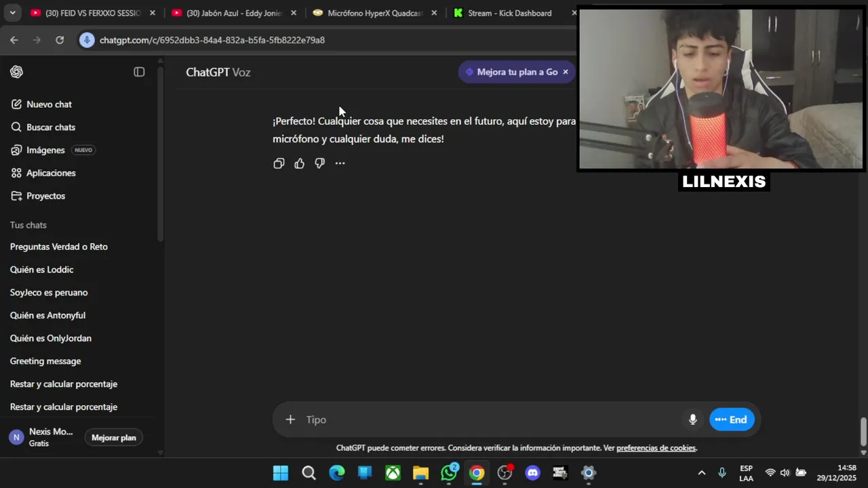This screenshot has width=868, height=488.
Task: Click the chatgpt.com address bar URL
Action: coord(212,40)
